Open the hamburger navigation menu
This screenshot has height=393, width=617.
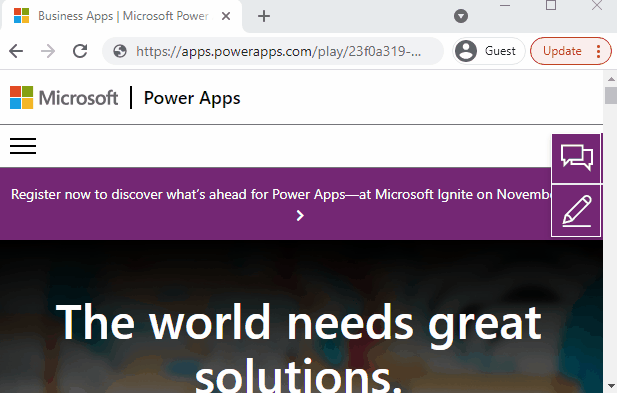[23, 146]
